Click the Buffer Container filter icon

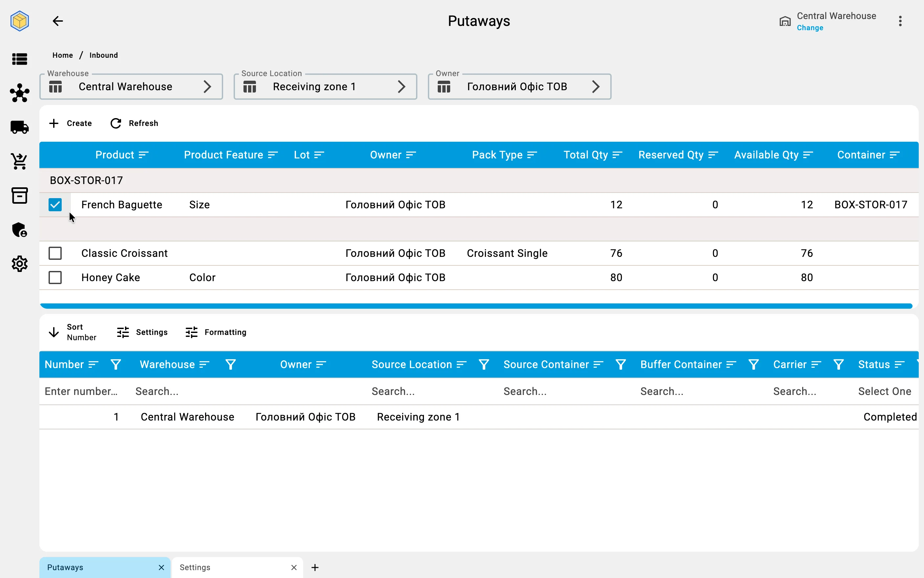coord(753,364)
